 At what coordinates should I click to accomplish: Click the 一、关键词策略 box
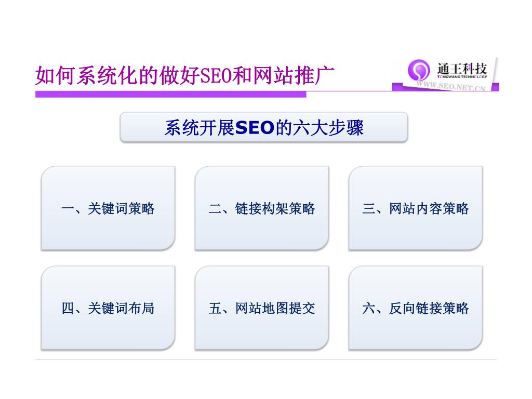108,208
